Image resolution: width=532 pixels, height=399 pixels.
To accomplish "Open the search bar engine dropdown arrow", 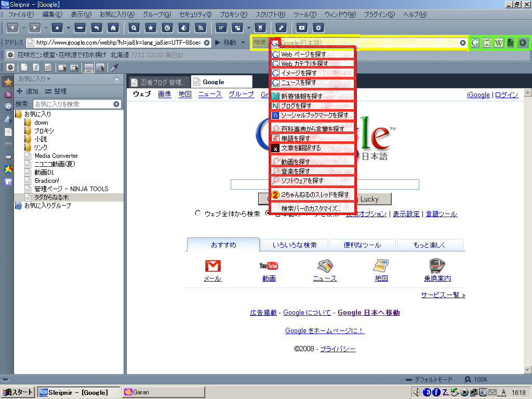I will point(462,43).
